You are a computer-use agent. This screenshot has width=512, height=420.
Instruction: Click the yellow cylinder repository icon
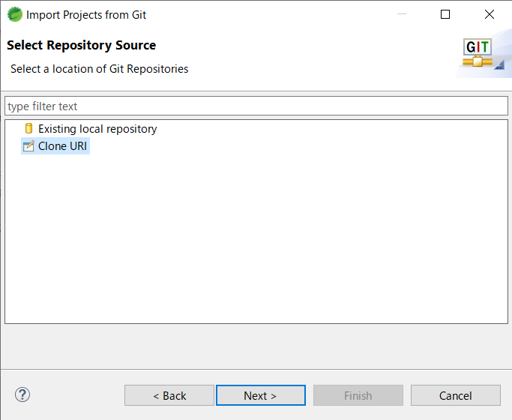point(29,129)
